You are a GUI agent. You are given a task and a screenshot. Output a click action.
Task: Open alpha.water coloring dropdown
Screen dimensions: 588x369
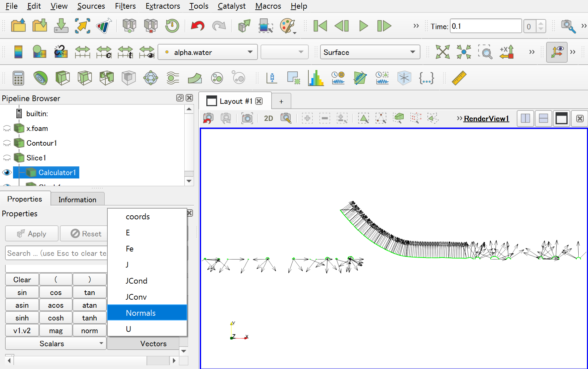click(x=207, y=52)
